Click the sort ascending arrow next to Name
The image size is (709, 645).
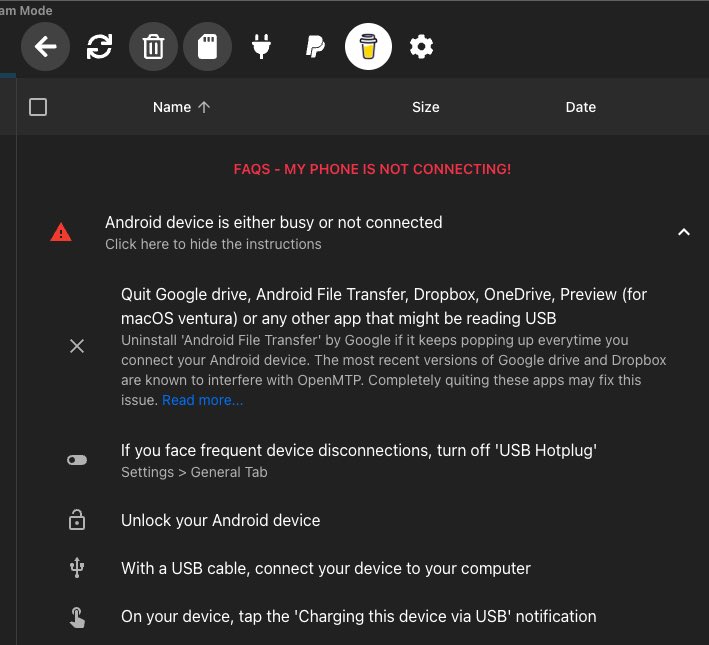pyautogui.click(x=204, y=107)
